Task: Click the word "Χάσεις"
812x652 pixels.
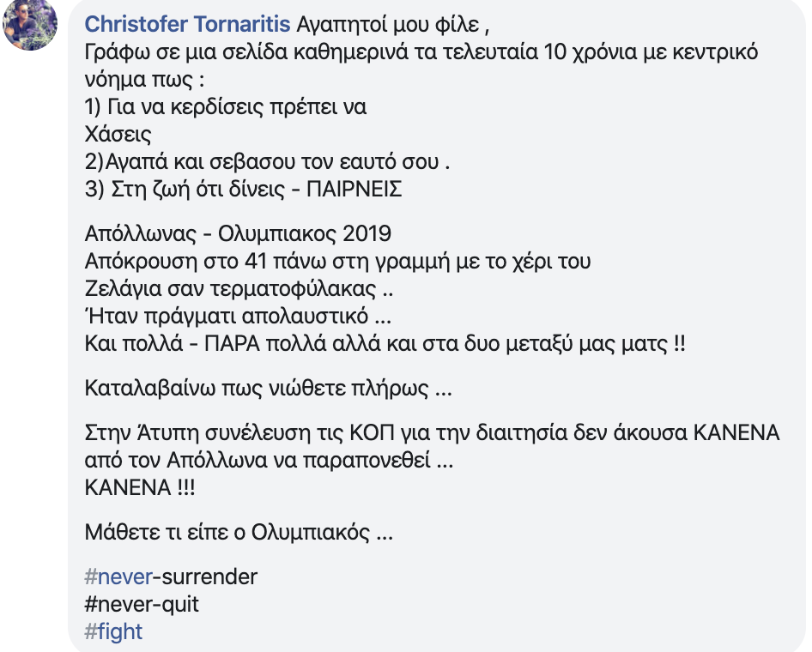Action: (118, 135)
